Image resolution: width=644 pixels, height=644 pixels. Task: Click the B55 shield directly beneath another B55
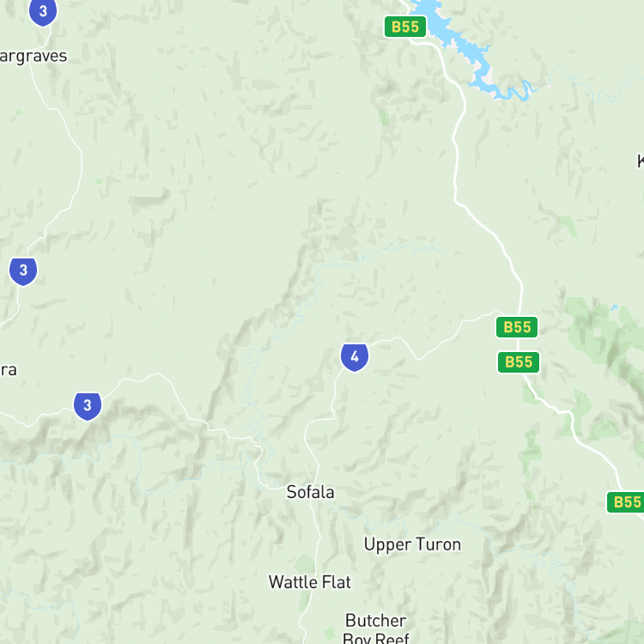pyautogui.click(x=519, y=362)
